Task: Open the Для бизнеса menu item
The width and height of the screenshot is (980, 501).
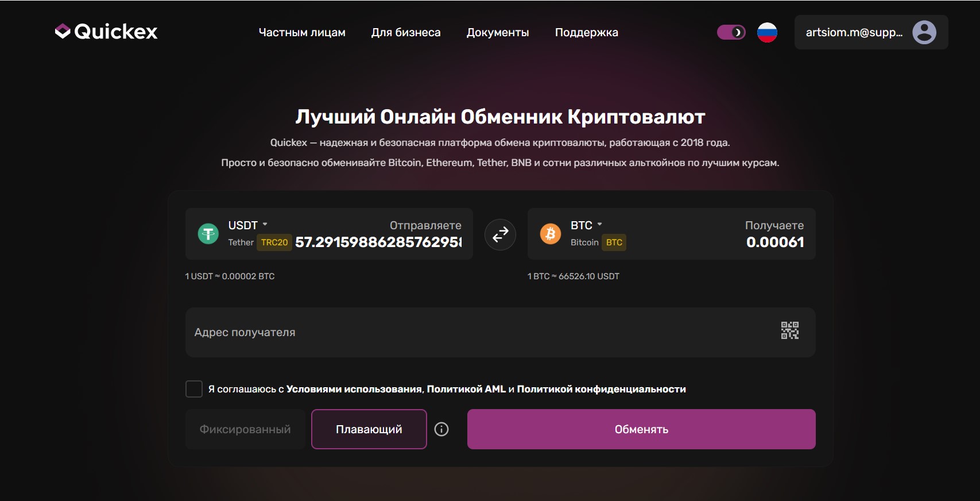Action: (x=406, y=33)
